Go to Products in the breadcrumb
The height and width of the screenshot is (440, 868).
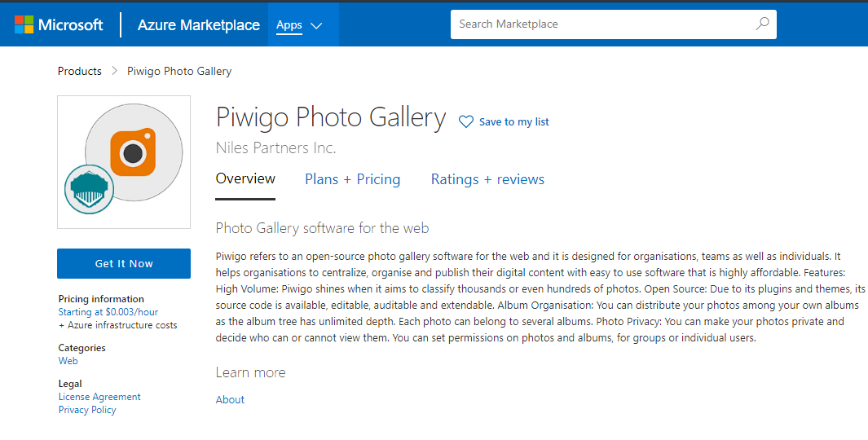tap(80, 71)
